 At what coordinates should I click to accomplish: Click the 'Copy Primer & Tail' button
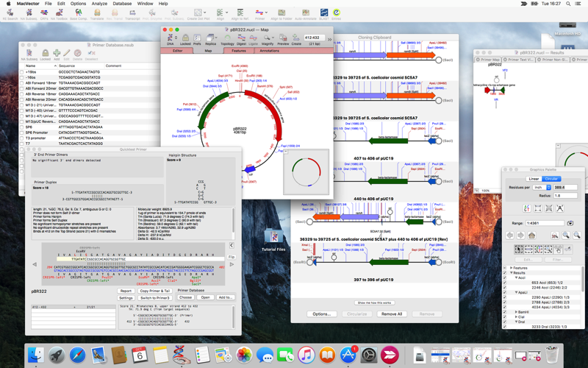coord(155,291)
